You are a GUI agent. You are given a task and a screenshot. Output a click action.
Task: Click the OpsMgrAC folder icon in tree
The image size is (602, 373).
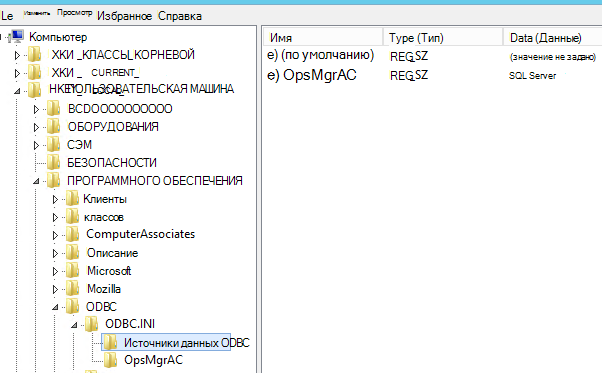(x=110, y=360)
